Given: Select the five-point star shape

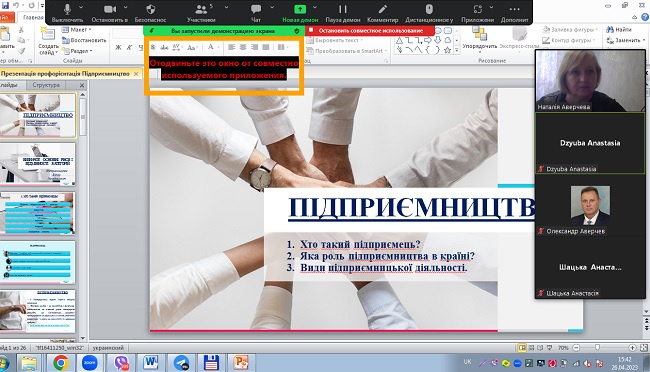Looking at the screenshot, I should 447,50.
